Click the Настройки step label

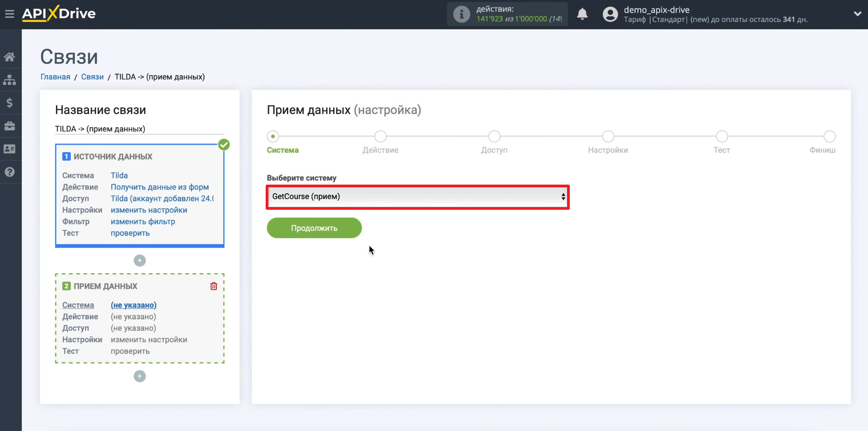pyautogui.click(x=608, y=150)
